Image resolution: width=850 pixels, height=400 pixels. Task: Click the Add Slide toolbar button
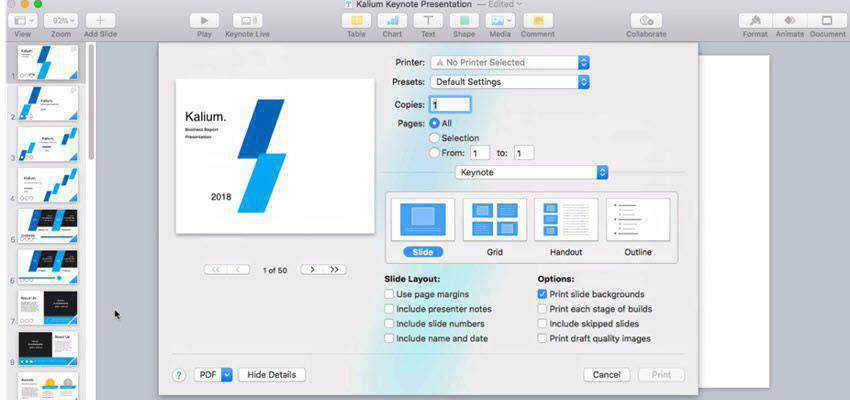coord(100,21)
